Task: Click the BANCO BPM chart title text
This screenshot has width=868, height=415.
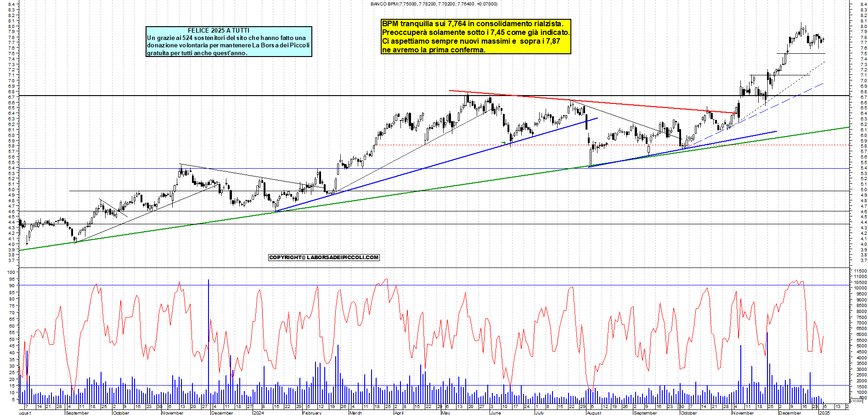Action: [x=434, y=4]
